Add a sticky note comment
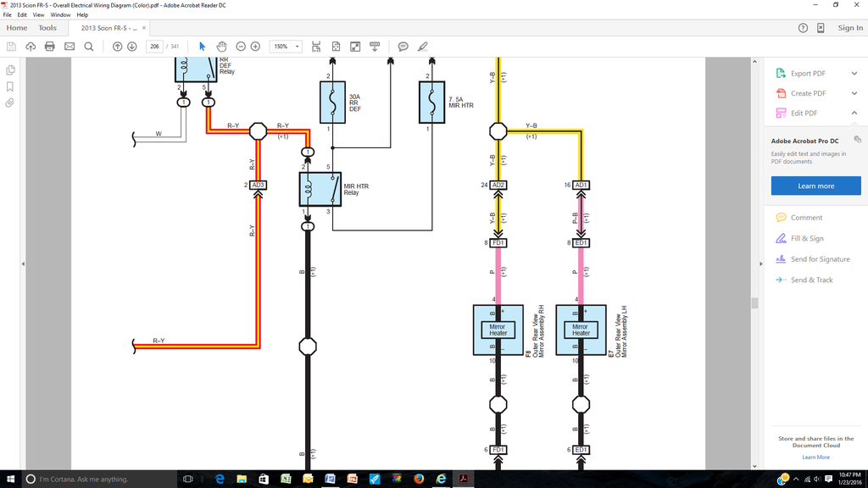 click(x=403, y=46)
